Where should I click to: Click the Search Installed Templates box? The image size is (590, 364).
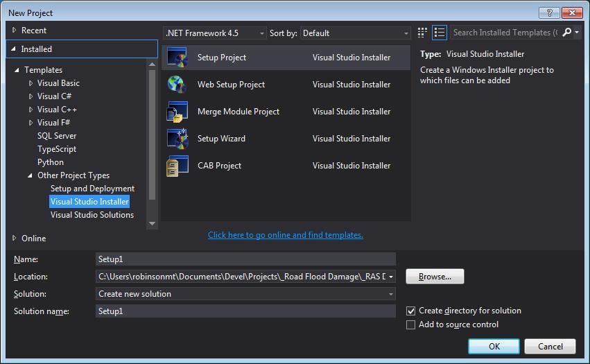505,33
